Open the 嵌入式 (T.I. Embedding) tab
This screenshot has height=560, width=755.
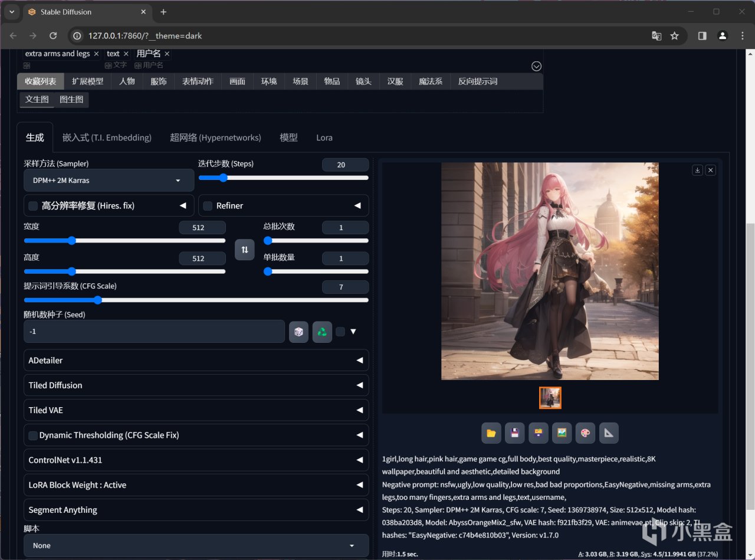click(x=107, y=137)
